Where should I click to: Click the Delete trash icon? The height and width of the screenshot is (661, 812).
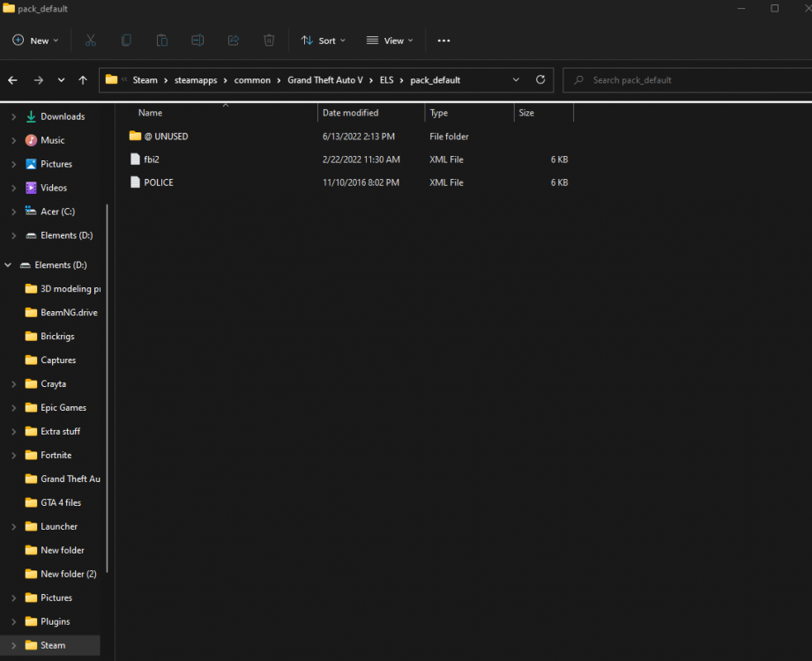pyautogui.click(x=269, y=41)
